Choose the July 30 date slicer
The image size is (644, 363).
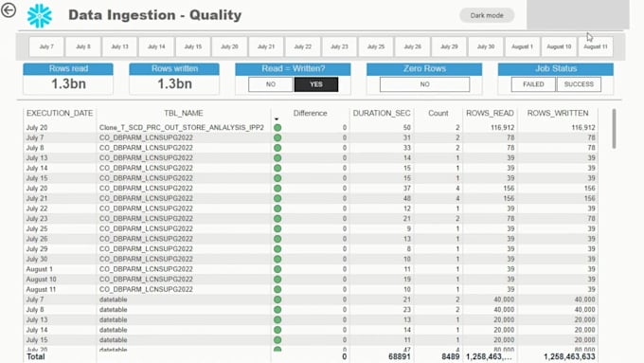486,46
